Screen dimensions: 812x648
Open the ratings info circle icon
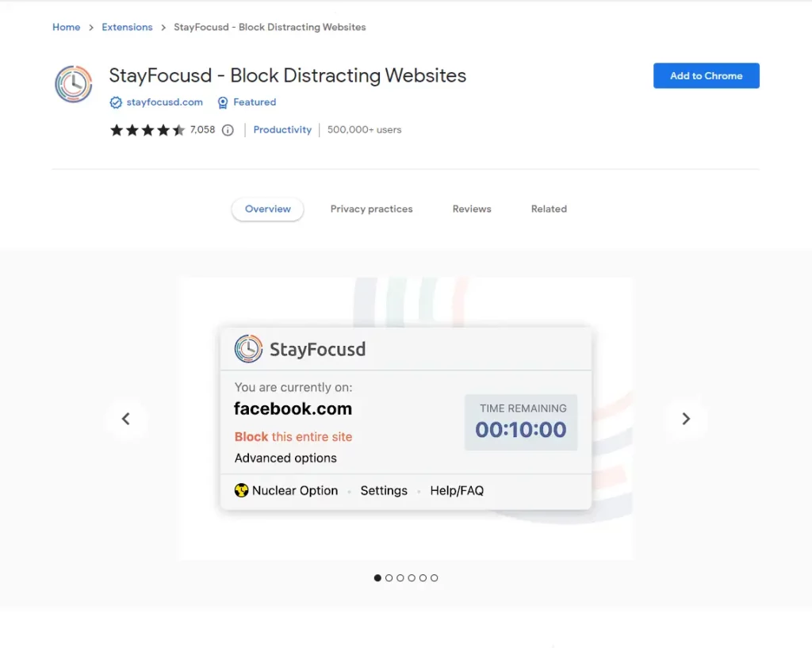pos(228,130)
